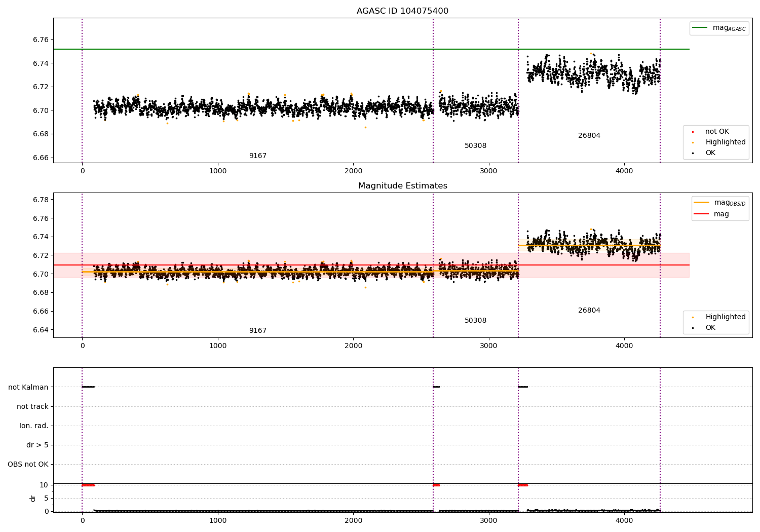Click the orange mag OBSID segment above 26804
Viewport: 760px width, 532px height.
[589, 246]
